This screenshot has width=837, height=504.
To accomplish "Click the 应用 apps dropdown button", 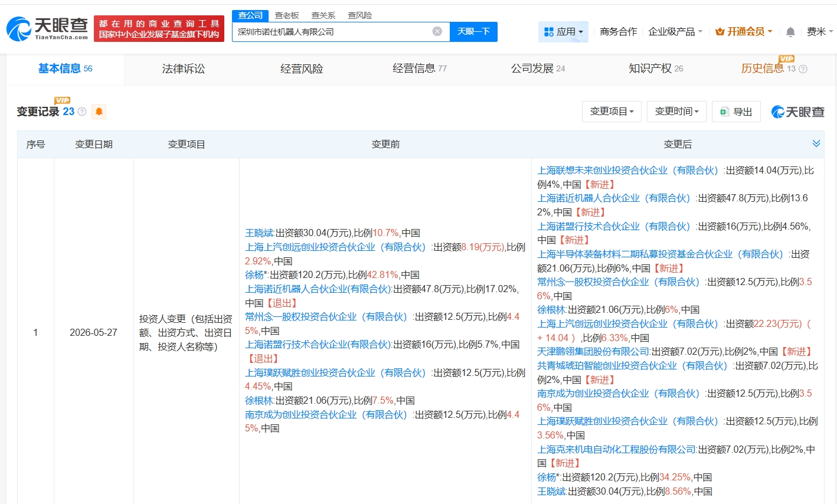I will pyautogui.click(x=563, y=32).
